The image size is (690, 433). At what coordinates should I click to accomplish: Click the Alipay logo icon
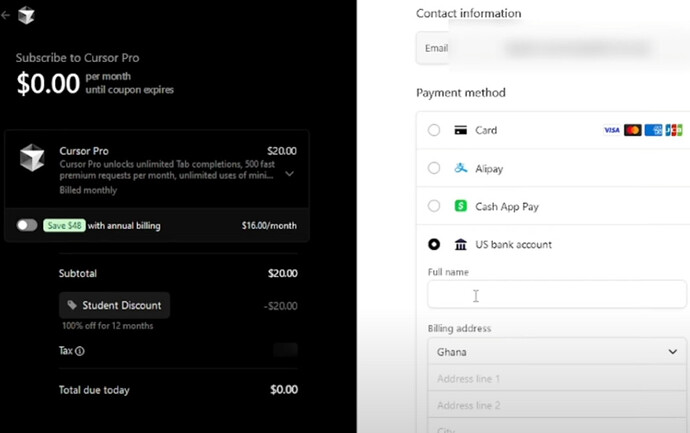pyautogui.click(x=461, y=168)
